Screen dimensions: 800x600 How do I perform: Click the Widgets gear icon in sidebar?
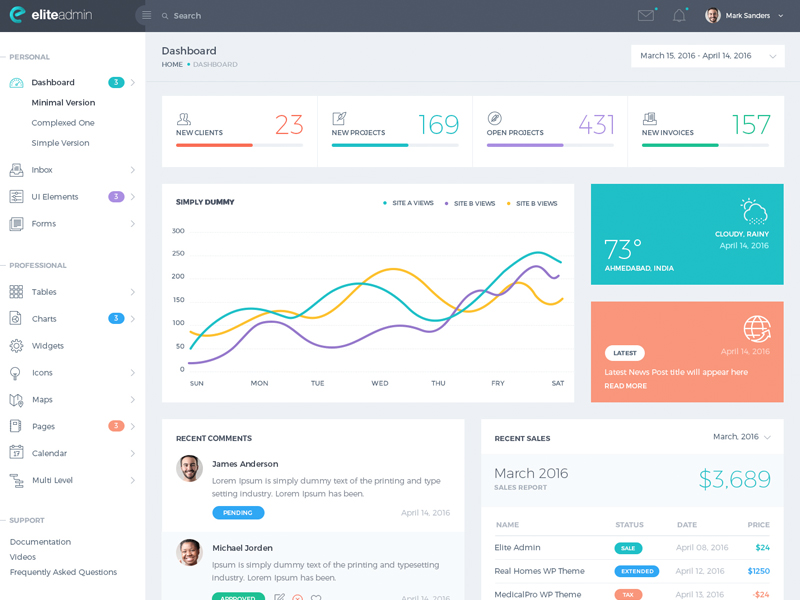coord(16,346)
